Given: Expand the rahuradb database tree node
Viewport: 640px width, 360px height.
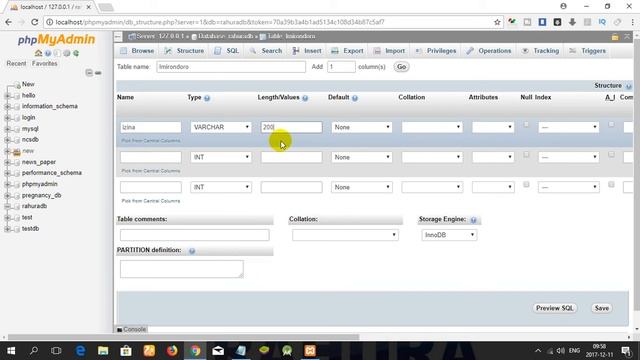Looking at the screenshot, I should (7, 207).
